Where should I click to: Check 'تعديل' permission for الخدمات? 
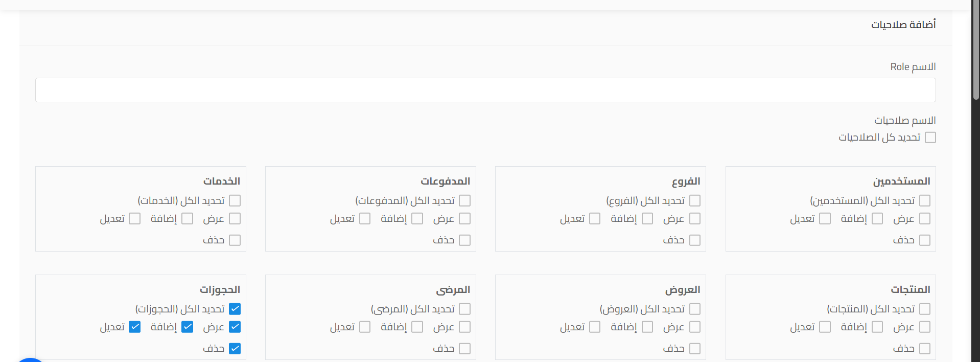click(x=134, y=218)
